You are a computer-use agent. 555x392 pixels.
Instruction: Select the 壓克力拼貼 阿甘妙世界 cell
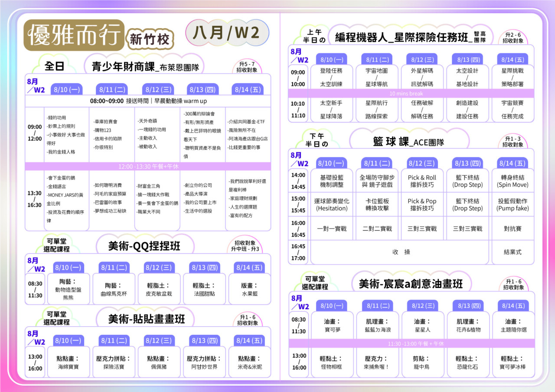[204, 363]
